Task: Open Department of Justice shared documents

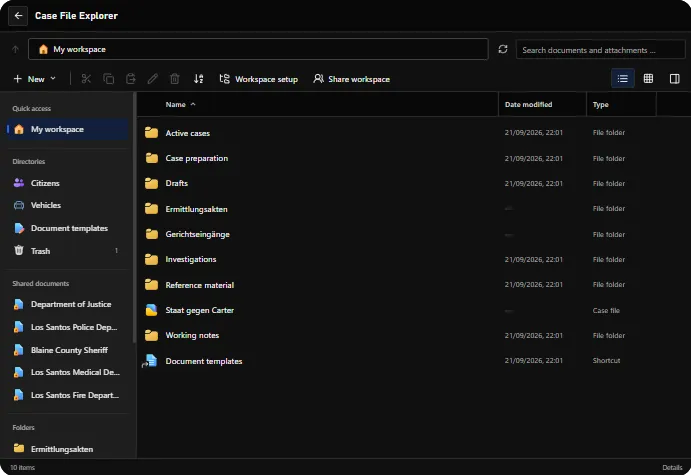Action: [x=68, y=304]
